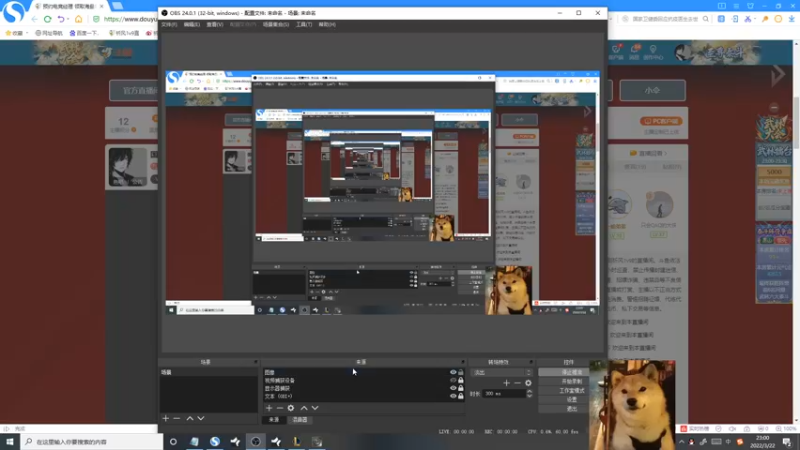This screenshot has width=800, height=450.
Task: Click the Windows taskbar search box
Action: (92, 442)
